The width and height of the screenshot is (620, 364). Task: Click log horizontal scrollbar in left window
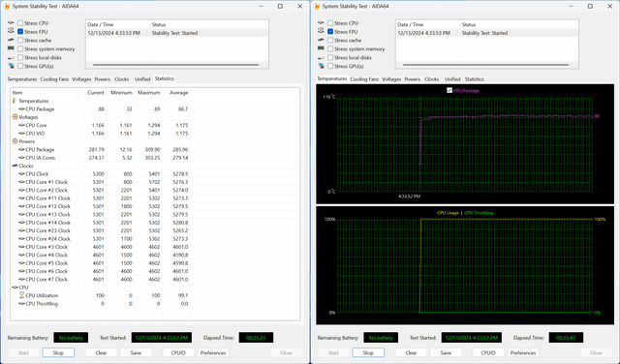176,65
